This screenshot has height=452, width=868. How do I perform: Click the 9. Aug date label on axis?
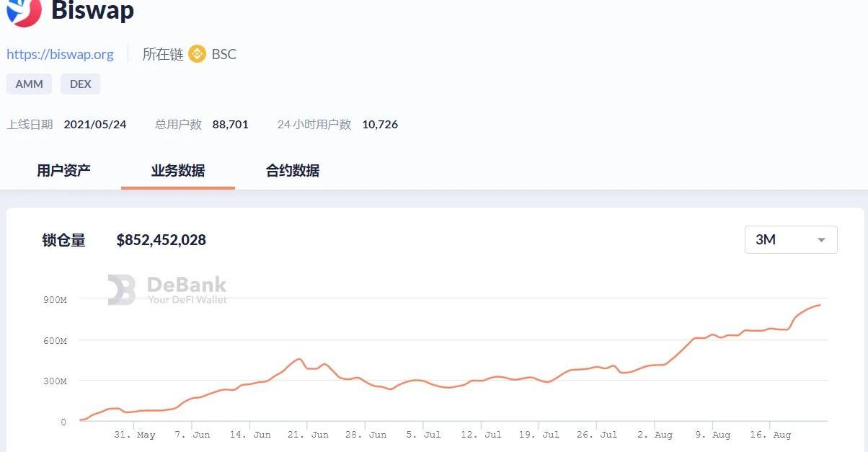[712, 435]
